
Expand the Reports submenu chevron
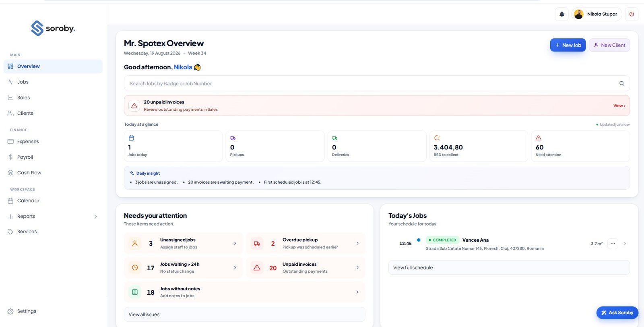pos(96,216)
